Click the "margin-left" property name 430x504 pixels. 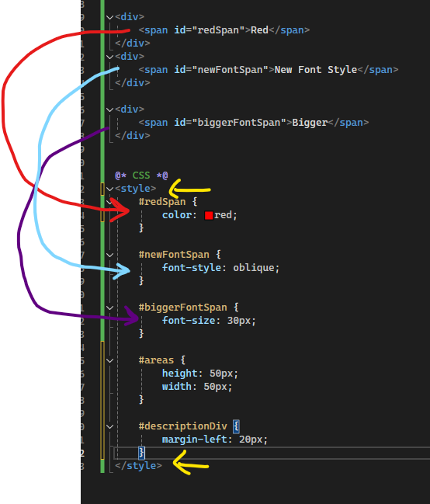point(195,440)
